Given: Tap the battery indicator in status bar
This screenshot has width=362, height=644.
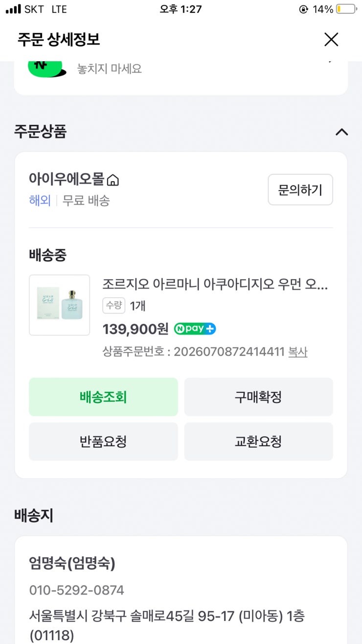Looking at the screenshot, I should pos(346,9).
